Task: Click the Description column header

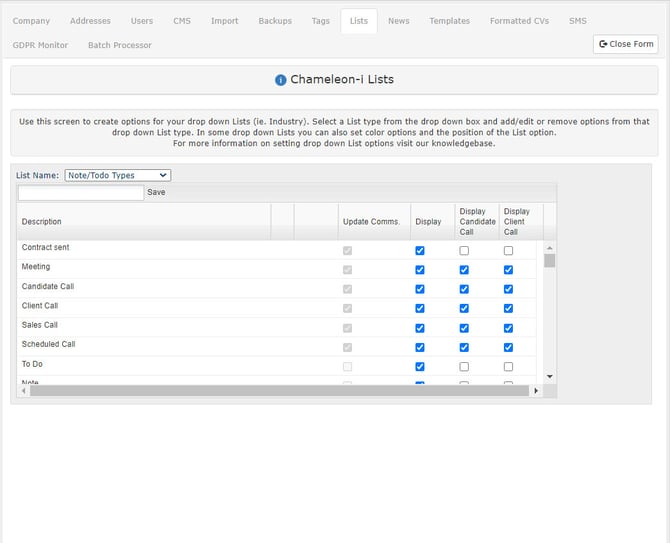Action: coord(144,222)
